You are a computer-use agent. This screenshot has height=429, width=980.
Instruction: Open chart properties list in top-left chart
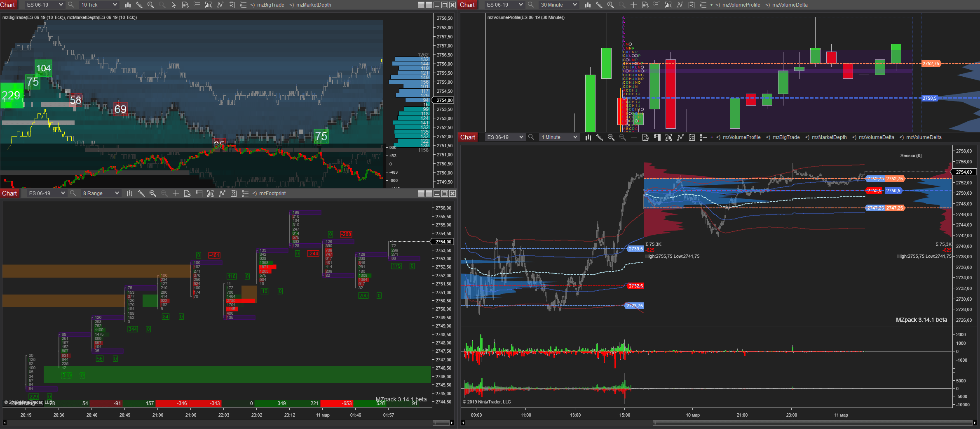point(243,5)
